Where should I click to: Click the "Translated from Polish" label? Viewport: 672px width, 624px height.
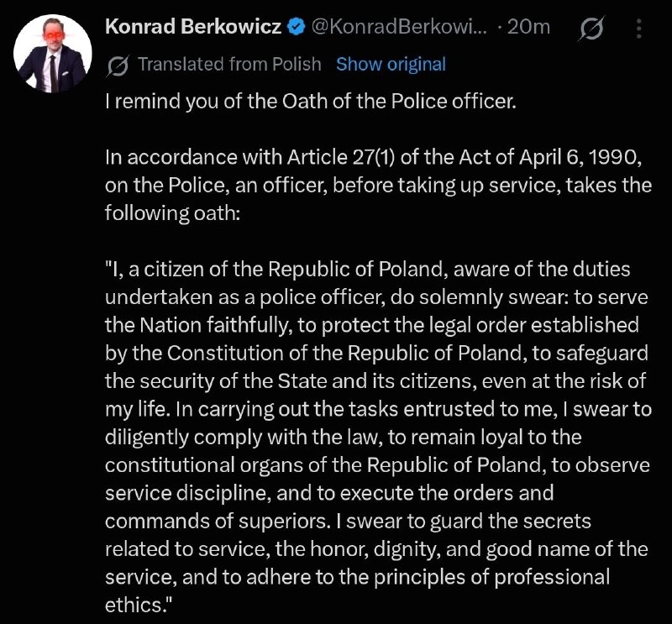click(229, 65)
